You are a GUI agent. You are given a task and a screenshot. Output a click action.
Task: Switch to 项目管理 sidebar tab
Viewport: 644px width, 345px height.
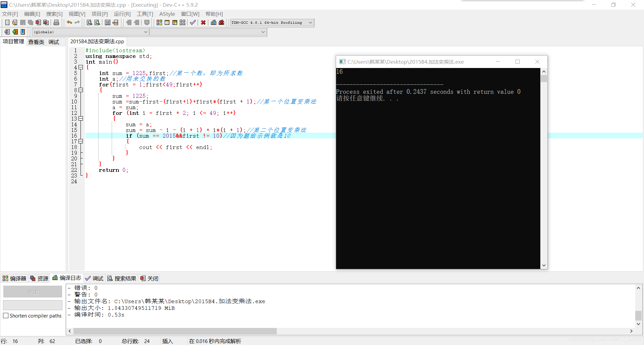[x=13, y=42]
